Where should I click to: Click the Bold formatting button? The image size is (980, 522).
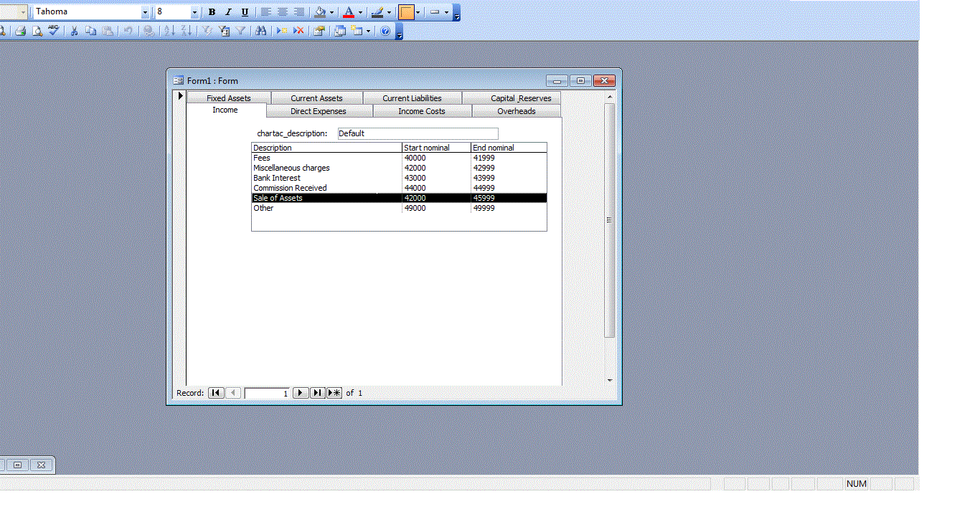(212, 12)
